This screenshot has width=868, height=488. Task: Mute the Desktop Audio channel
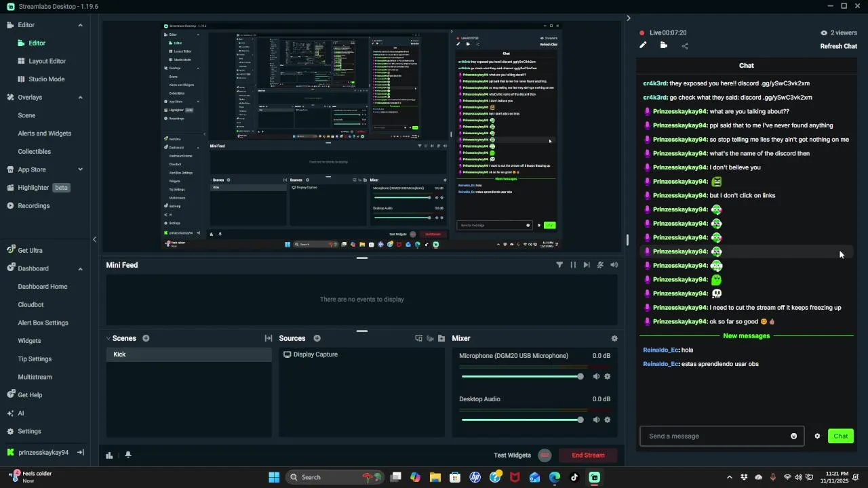(596, 420)
